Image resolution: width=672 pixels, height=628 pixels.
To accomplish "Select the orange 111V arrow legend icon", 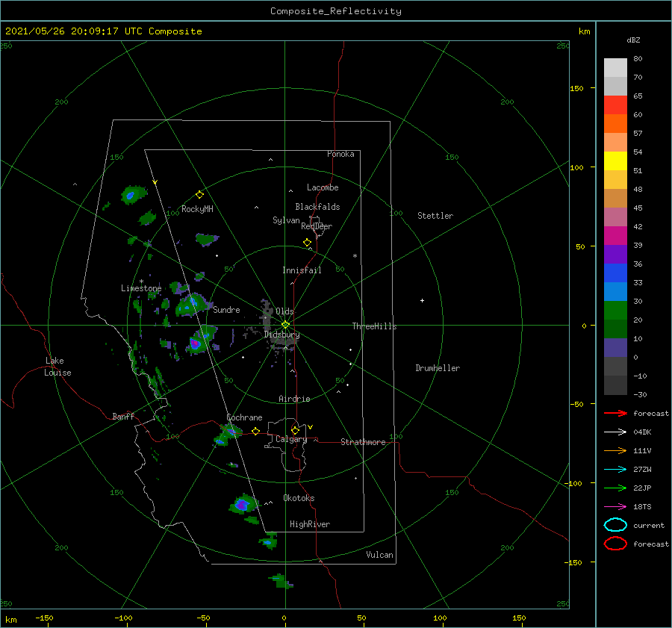I will 615,450.
